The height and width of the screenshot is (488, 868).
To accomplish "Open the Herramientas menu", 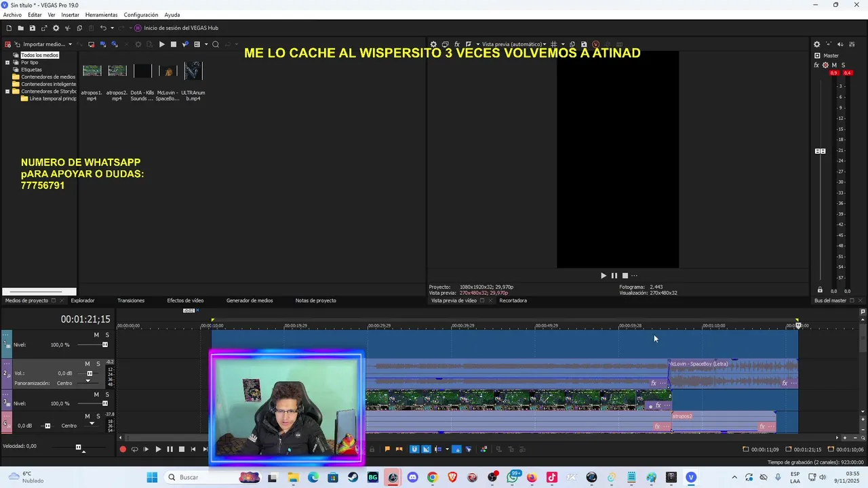I will [x=101, y=15].
